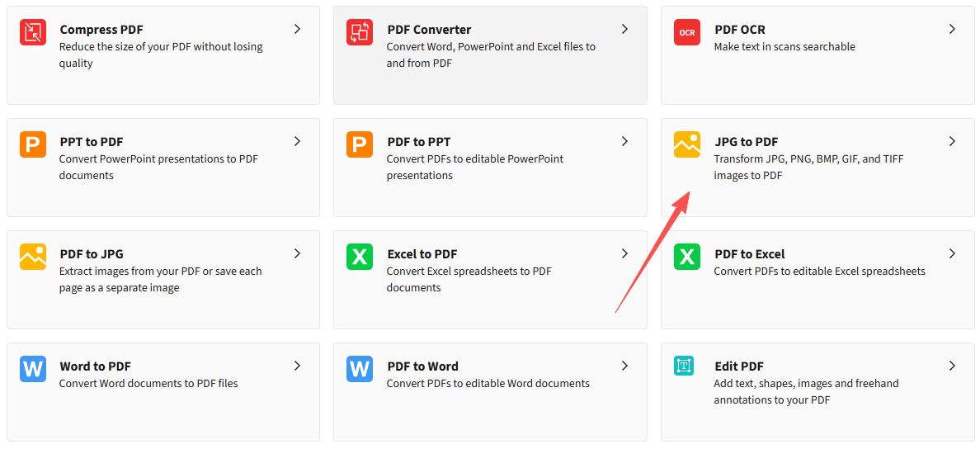Launch the Word to PDF title
980x449 pixels.
coord(95,366)
